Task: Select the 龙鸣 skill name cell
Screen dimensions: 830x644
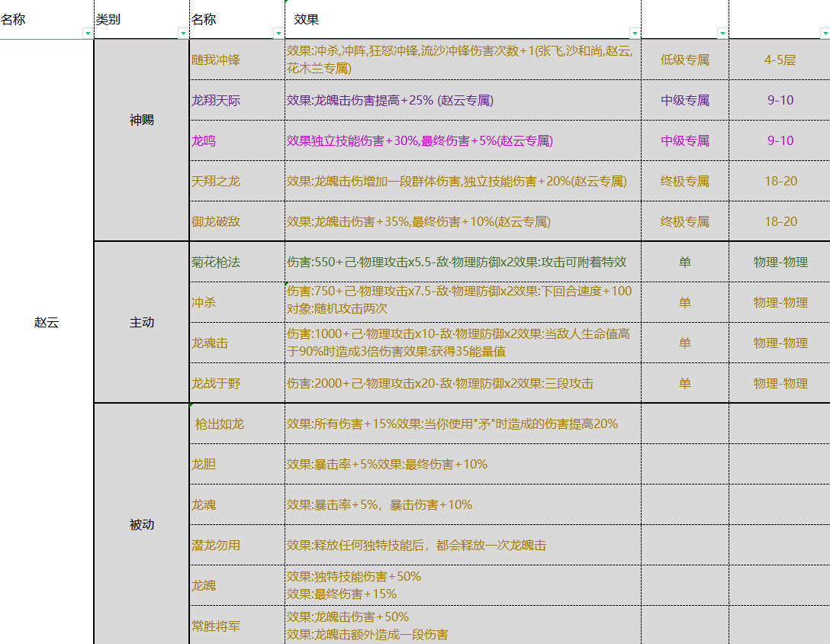Action: pyautogui.click(x=237, y=140)
